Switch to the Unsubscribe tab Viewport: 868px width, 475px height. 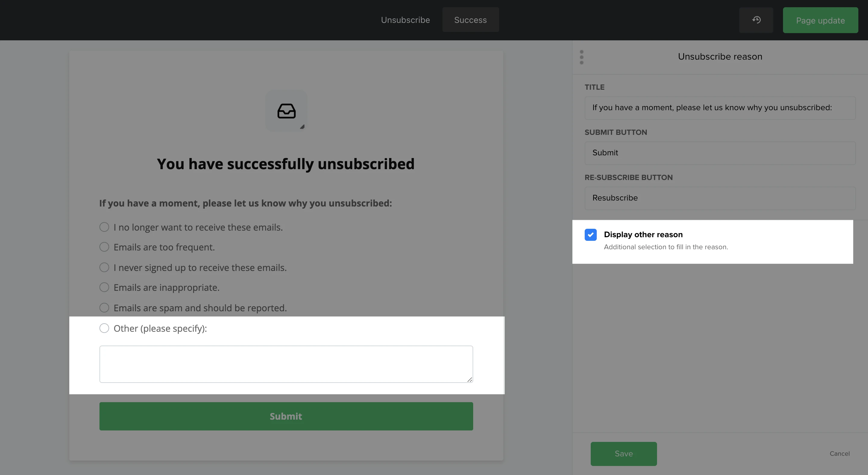(x=405, y=20)
